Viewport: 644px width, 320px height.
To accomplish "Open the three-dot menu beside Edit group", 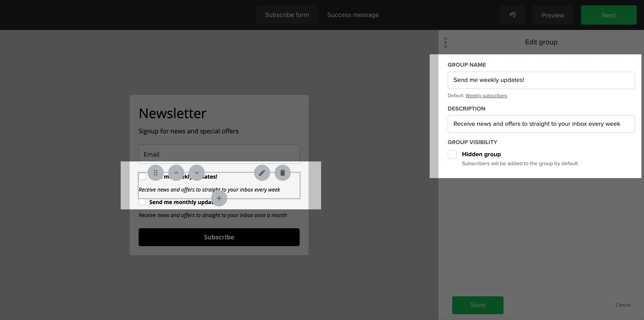I will click(x=445, y=42).
